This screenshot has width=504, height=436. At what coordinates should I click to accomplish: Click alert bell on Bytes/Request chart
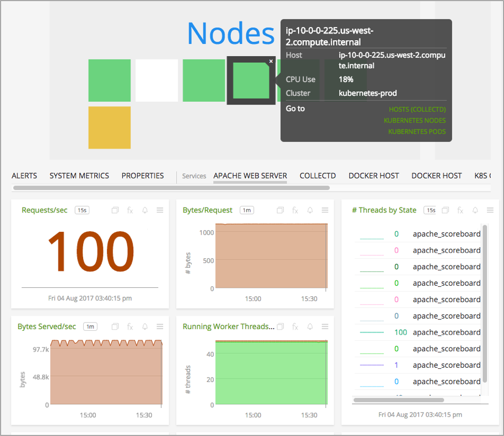coord(310,210)
